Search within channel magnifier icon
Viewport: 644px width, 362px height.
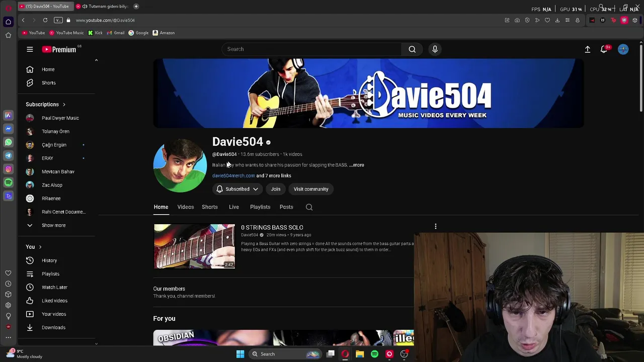(309, 207)
